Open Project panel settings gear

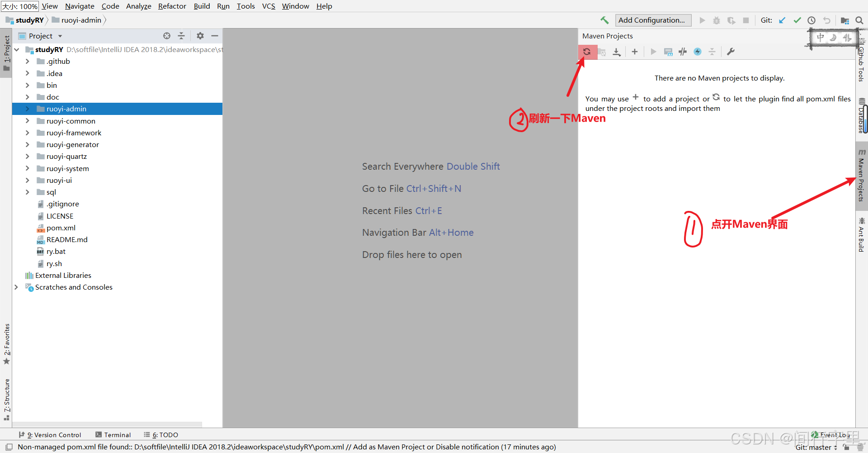[x=200, y=36]
